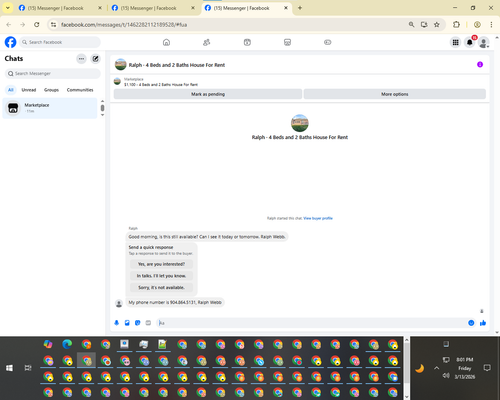Image resolution: width=500 pixels, height=400 pixels.
Task: Reload the Messenger page
Action: point(37,25)
